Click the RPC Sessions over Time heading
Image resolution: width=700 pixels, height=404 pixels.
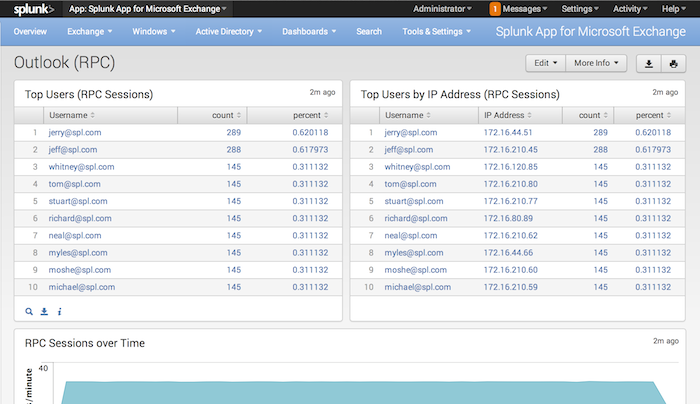coord(85,343)
